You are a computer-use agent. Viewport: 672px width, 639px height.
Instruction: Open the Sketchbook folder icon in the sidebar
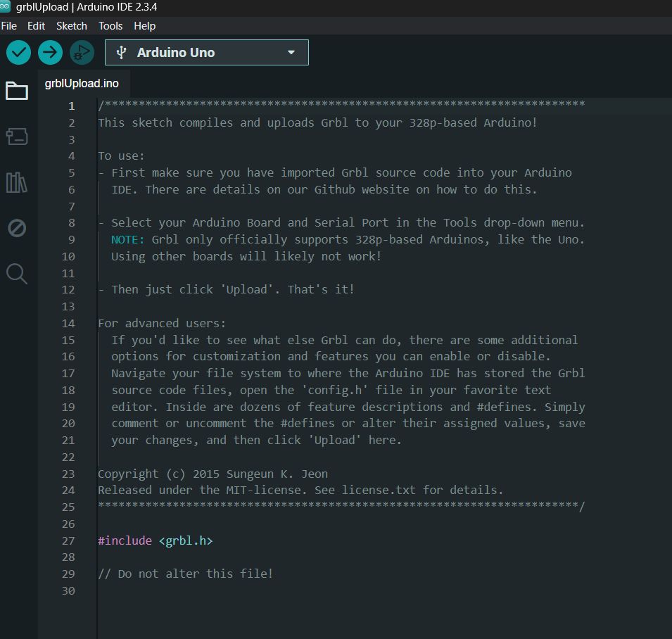(17, 90)
